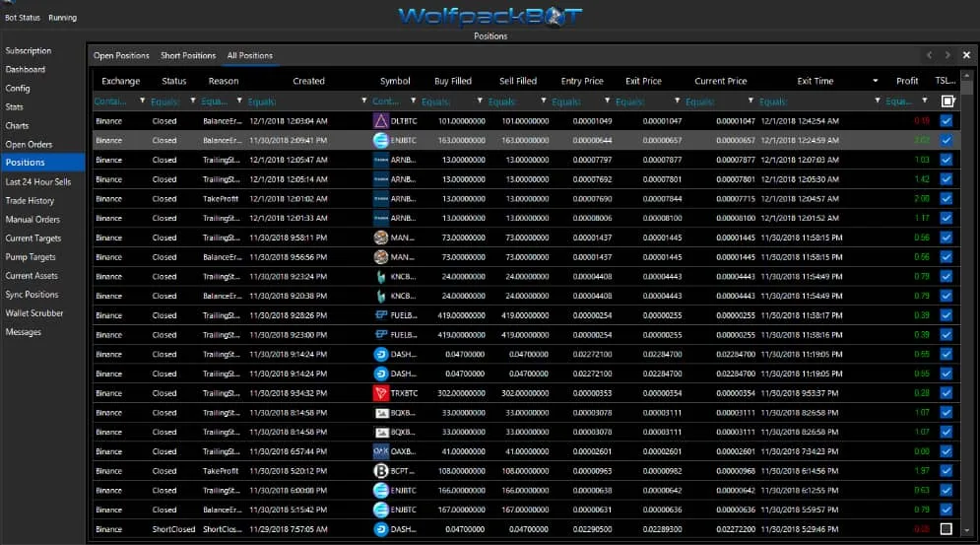Open the Wallet Scrubber page
980x545 pixels.
pos(34,312)
